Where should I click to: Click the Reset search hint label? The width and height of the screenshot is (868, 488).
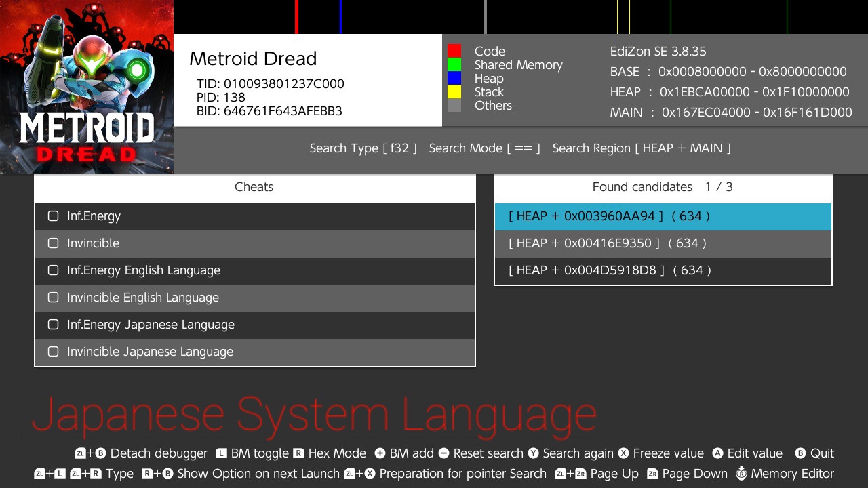point(488,453)
